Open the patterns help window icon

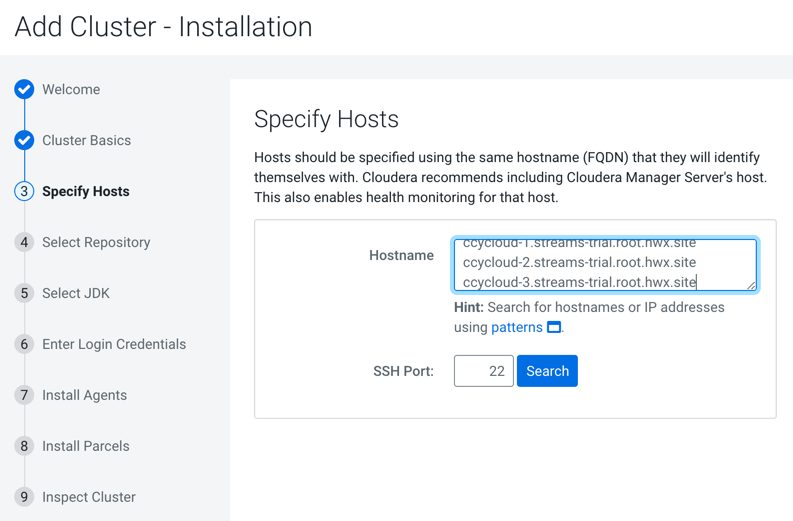pyautogui.click(x=554, y=327)
